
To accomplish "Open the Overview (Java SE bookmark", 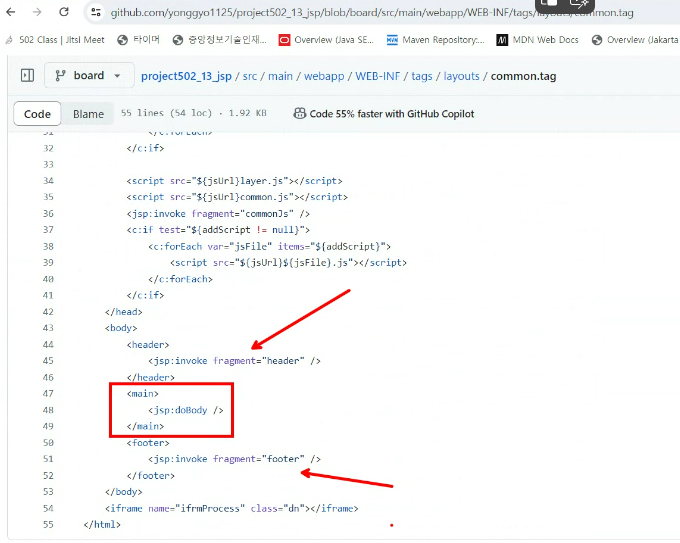I will click(326, 40).
